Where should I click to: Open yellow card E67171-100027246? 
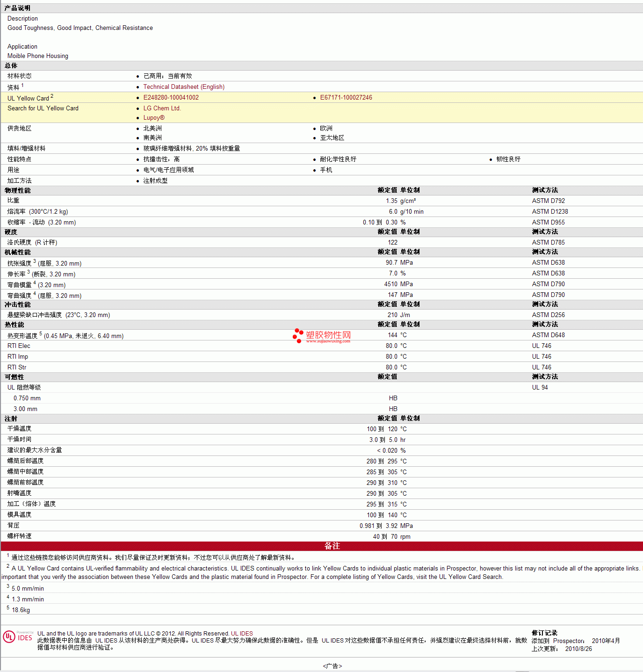point(346,98)
